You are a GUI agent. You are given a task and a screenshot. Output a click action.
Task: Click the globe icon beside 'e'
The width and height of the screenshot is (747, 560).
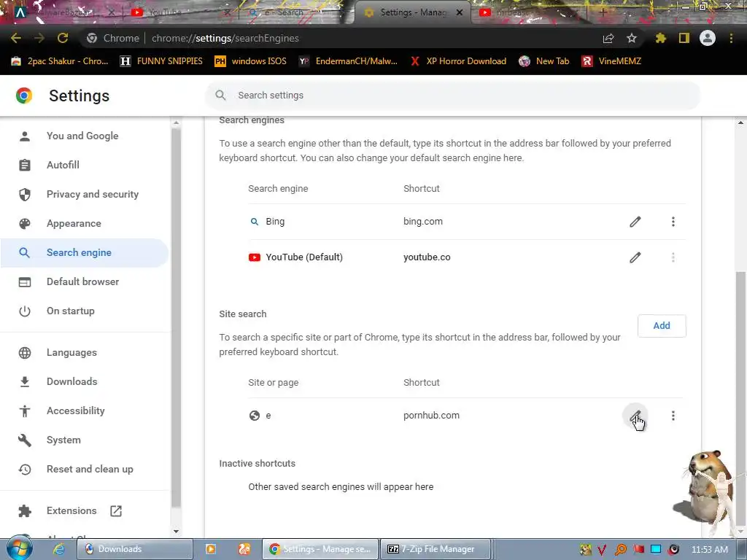(x=255, y=416)
